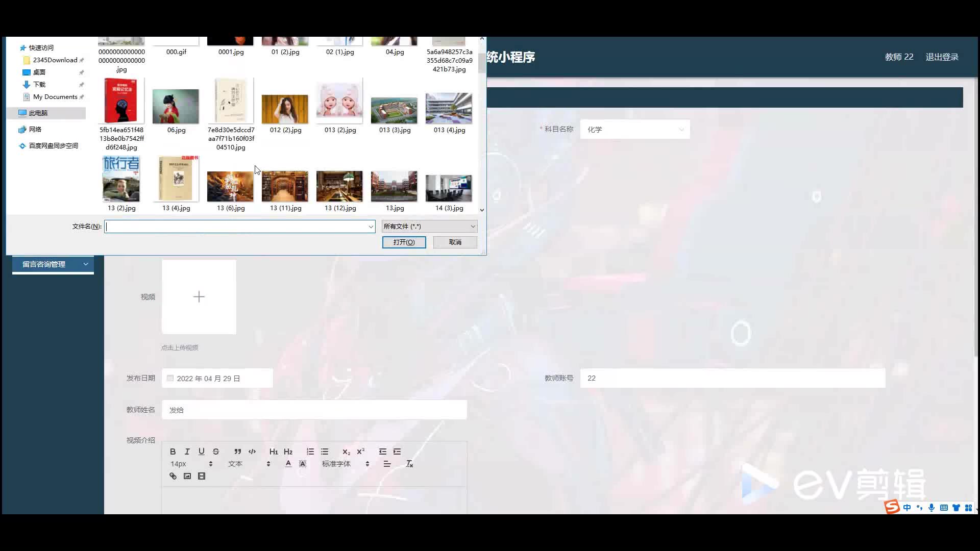Expand the 科目名称 dropdown showing 化学
The height and width of the screenshot is (551, 980).
point(634,130)
